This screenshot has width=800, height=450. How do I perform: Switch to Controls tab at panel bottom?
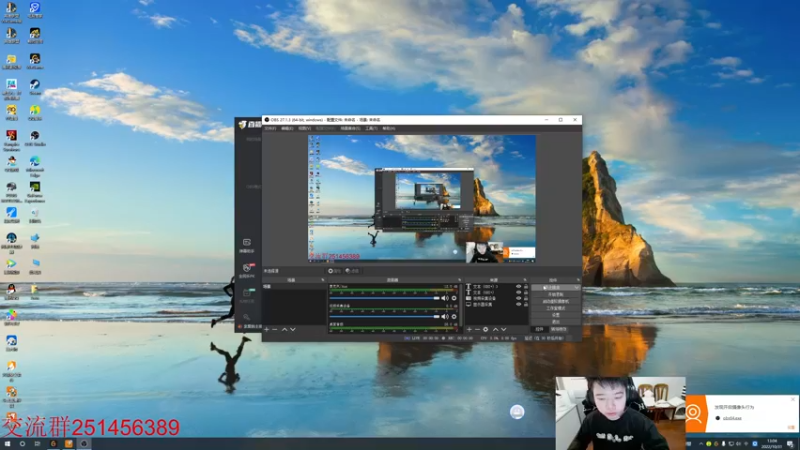[x=539, y=330]
